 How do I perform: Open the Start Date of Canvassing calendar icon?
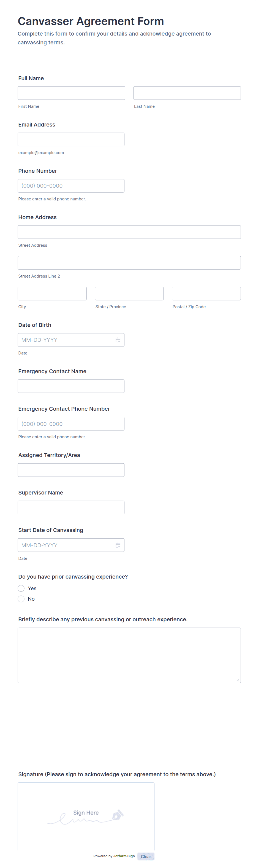[118, 545]
